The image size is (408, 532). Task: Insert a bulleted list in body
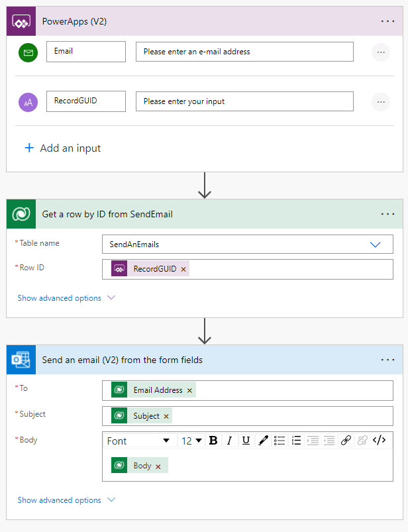280,441
